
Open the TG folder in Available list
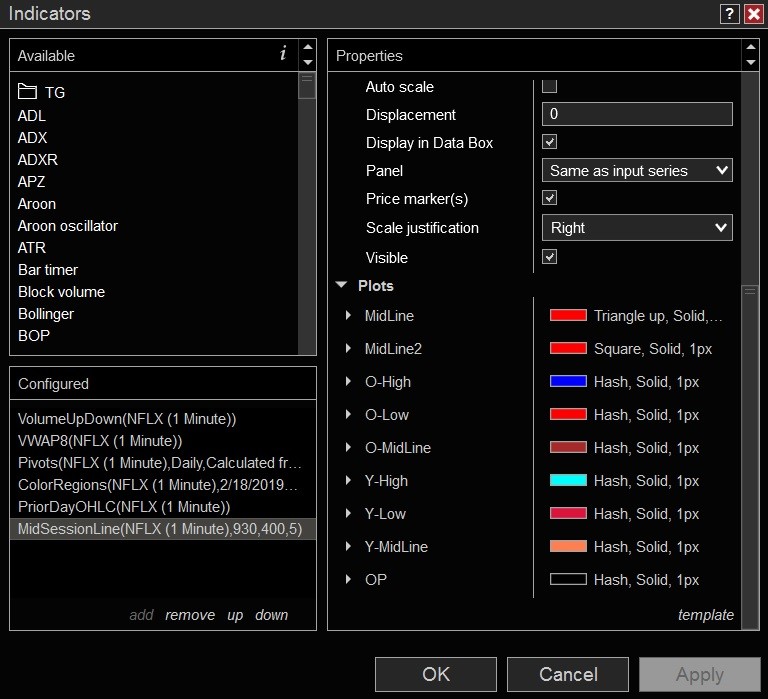(42, 92)
